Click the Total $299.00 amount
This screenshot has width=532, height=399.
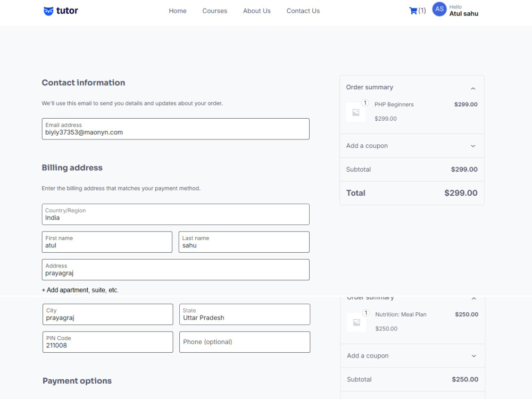[x=461, y=193]
